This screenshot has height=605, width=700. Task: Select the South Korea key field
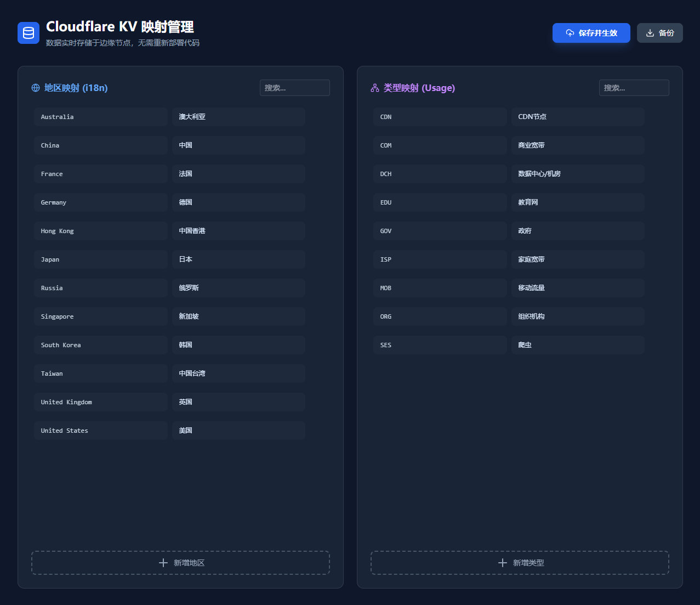pyautogui.click(x=101, y=345)
